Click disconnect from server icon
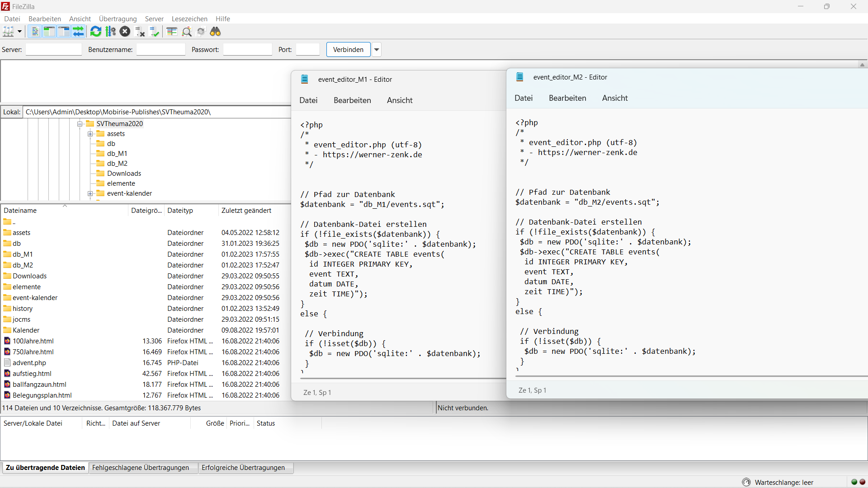Viewport: 868px width, 488px height. [140, 32]
